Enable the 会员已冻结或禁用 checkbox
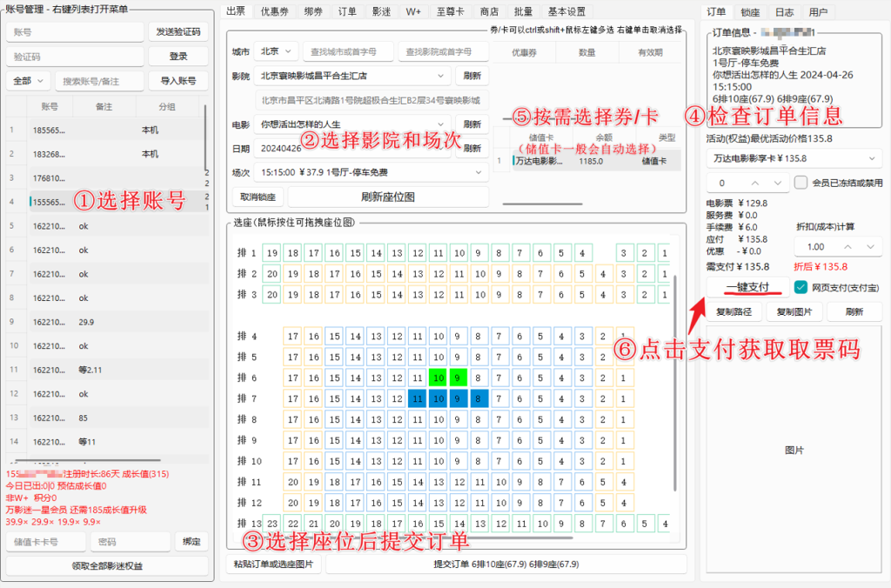891x588 pixels. (801, 183)
